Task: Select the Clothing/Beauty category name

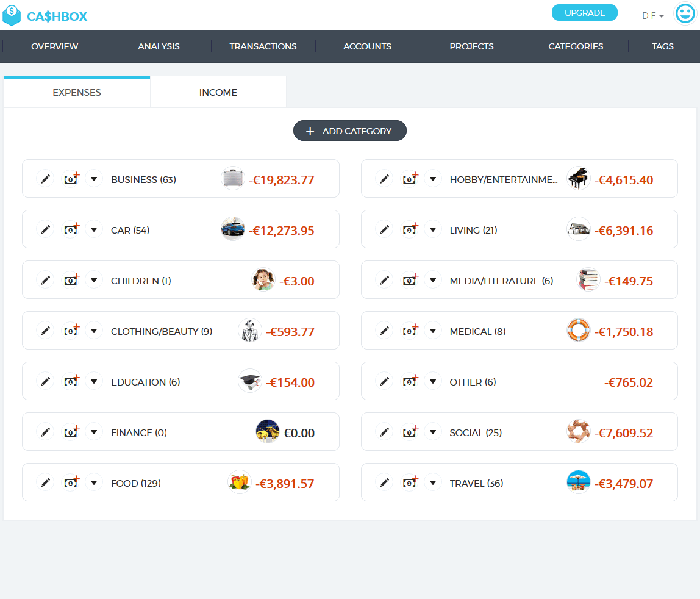Action: (162, 331)
